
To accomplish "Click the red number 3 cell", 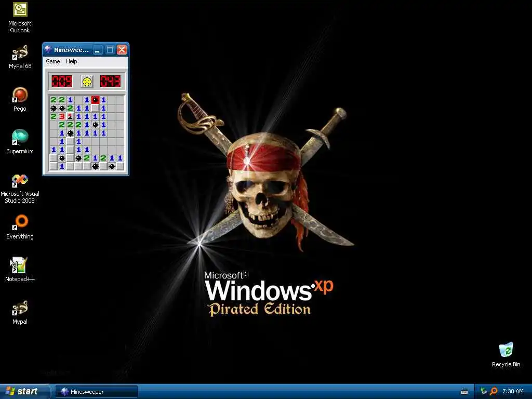I will (x=62, y=116).
